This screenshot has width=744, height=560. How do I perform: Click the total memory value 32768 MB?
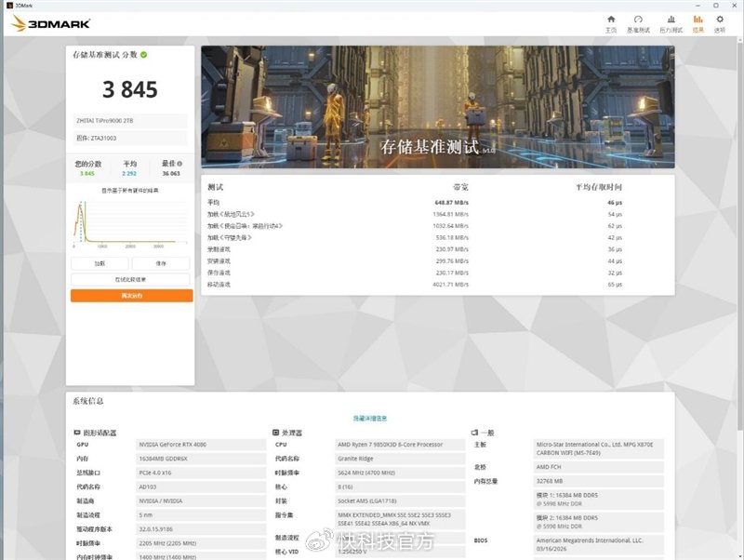point(598,481)
